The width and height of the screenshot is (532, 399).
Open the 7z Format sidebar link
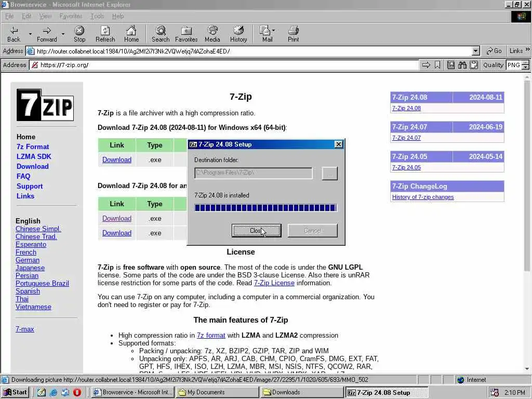pos(33,147)
